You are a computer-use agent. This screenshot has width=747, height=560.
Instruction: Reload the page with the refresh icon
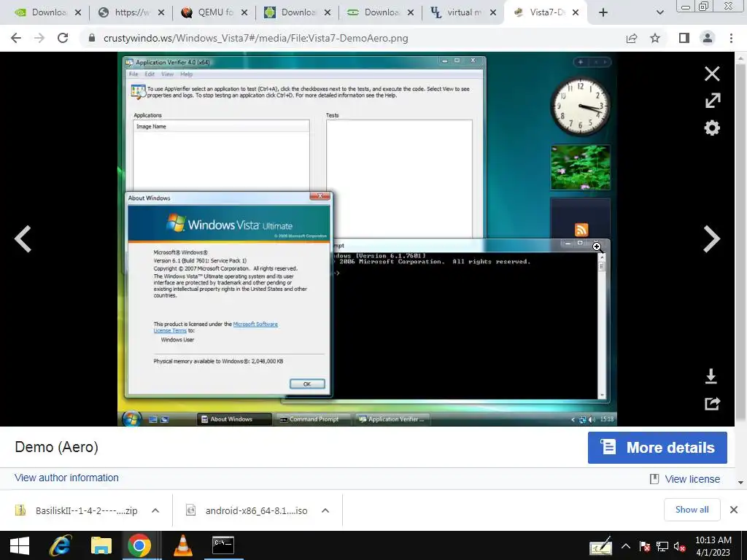[x=63, y=38]
